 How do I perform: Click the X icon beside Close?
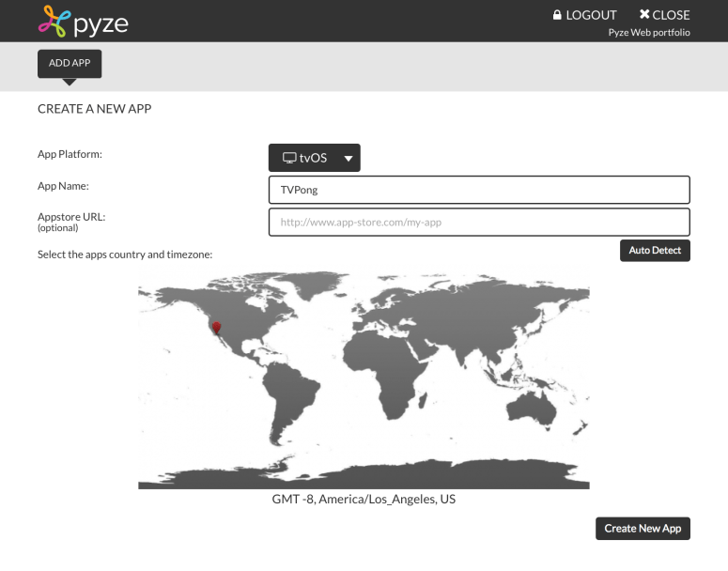coord(644,15)
